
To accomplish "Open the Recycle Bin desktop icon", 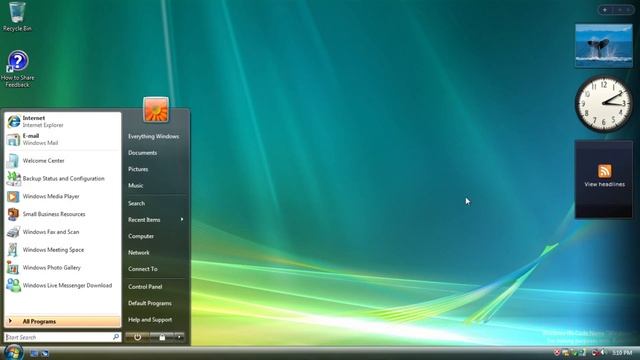I will click(x=17, y=16).
